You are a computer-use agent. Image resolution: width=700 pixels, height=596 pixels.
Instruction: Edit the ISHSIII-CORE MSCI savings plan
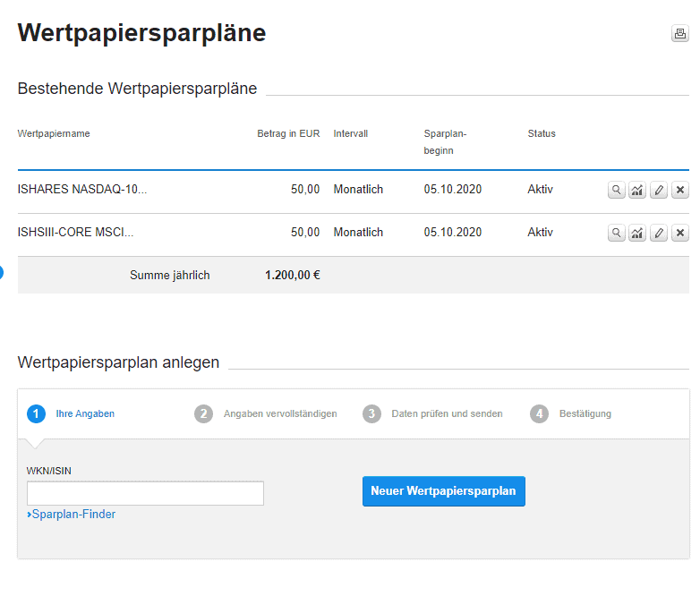click(x=659, y=233)
